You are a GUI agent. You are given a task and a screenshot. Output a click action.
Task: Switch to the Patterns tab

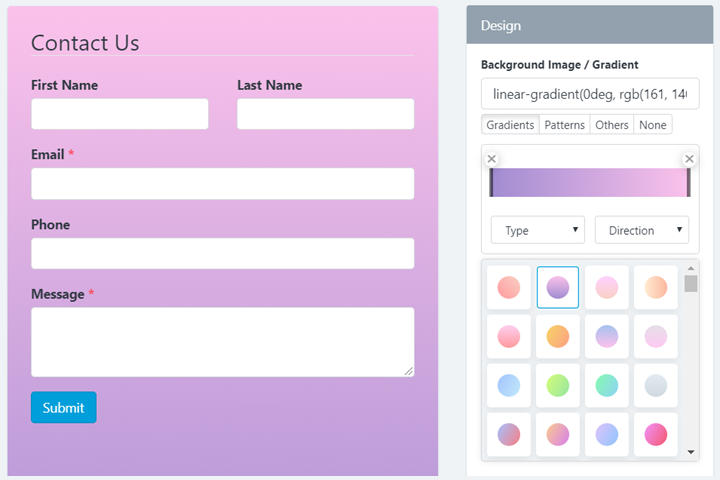(x=565, y=125)
